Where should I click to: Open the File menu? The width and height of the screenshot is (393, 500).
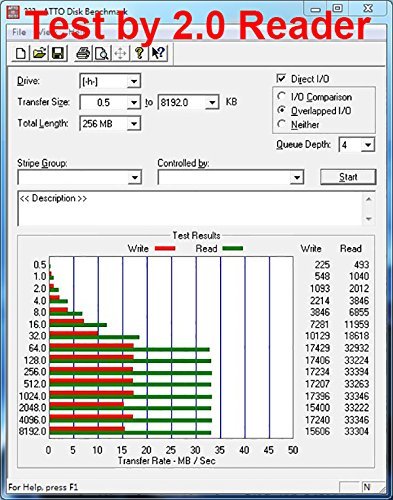19,32
